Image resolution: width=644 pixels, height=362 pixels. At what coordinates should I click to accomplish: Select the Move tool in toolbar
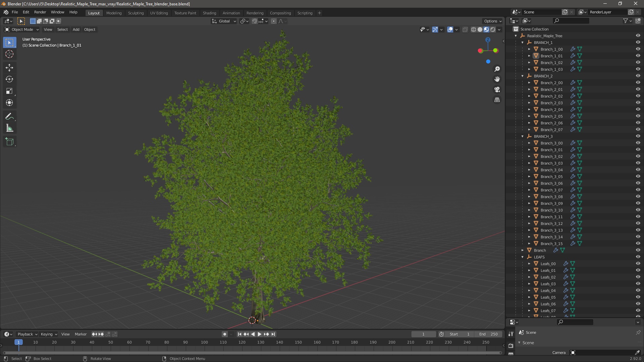click(x=9, y=68)
